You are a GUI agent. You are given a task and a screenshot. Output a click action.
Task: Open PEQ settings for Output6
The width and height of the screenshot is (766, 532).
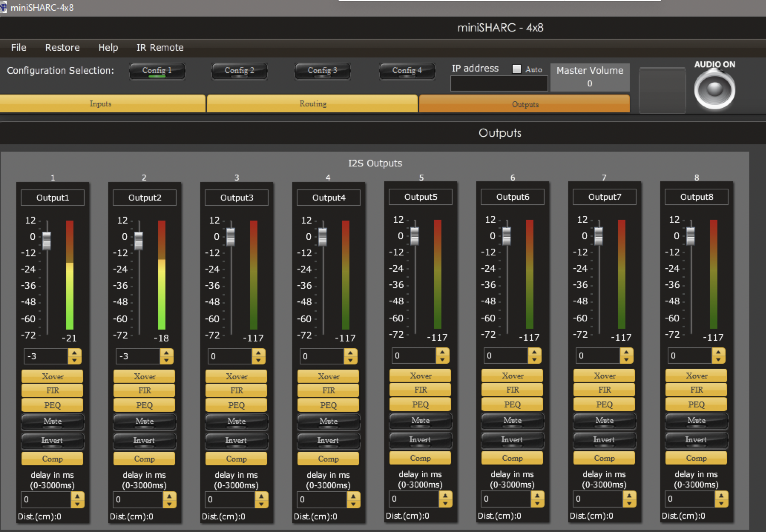(x=512, y=404)
